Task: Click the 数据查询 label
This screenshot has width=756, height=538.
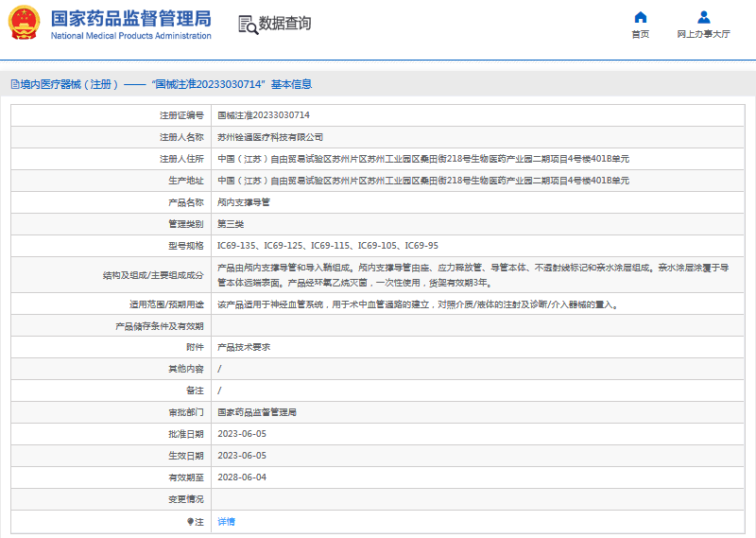Action: [x=285, y=23]
